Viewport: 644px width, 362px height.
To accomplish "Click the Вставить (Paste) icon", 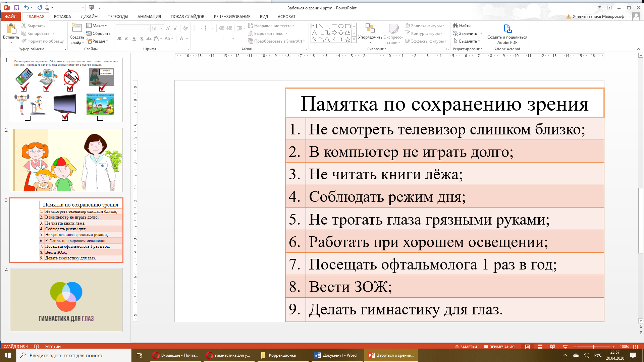I will pos(11,29).
